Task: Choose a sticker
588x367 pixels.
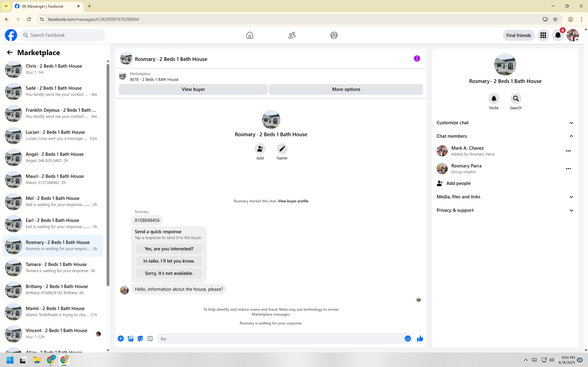Action: 140,339
